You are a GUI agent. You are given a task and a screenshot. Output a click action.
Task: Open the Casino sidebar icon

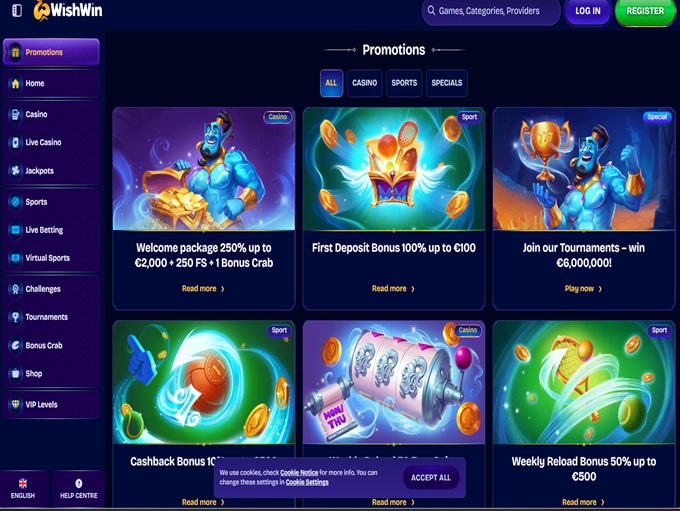[15, 115]
